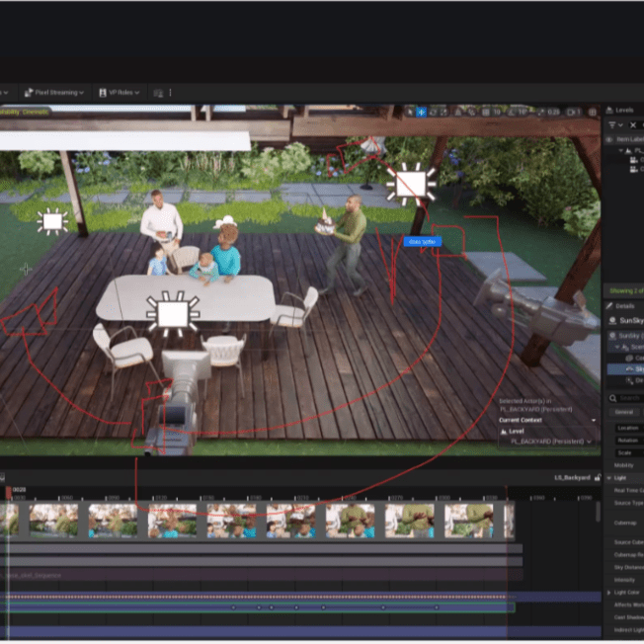Select the skel_Sequence subsequence track bar
The image size is (644, 644).
click(261, 575)
